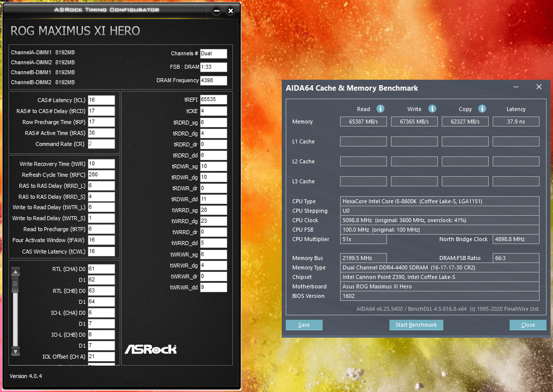Screen dimensions: 553x392
Task: Click the tRDRD_dd value field
Action: (213, 155)
